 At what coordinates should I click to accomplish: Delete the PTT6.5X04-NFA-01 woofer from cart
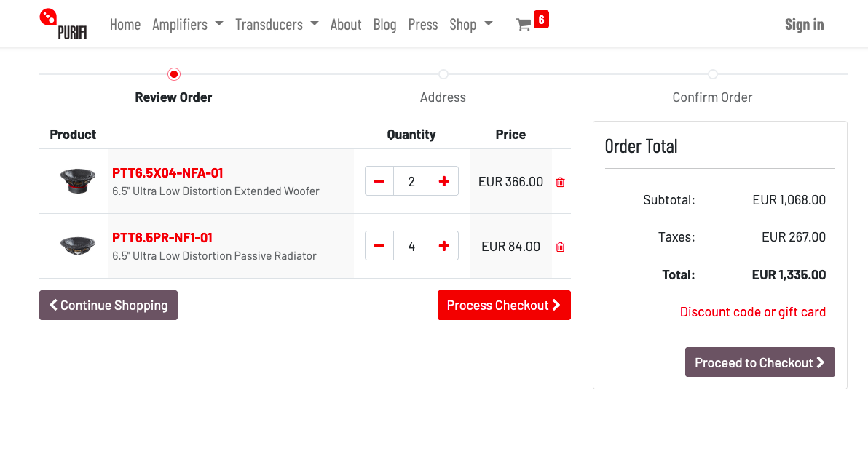click(x=560, y=182)
